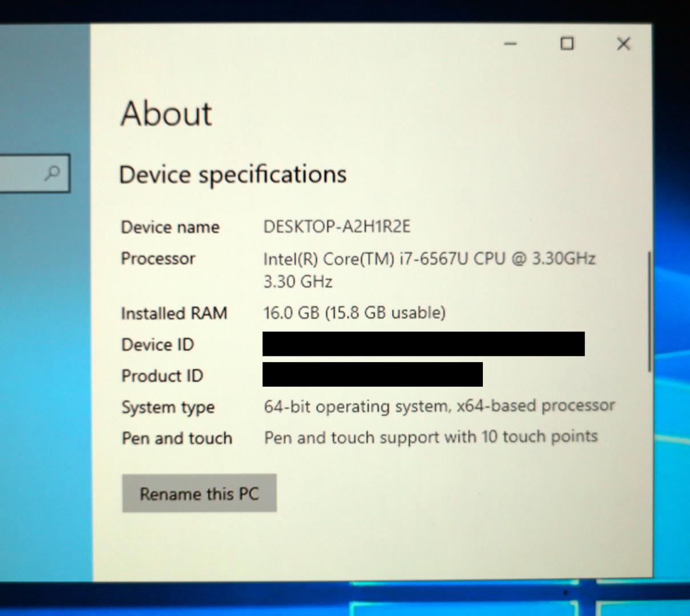This screenshot has width=690, height=616.
Task: Select the DESKTOP-A2H1R2E device name value
Action: coord(337,227)
